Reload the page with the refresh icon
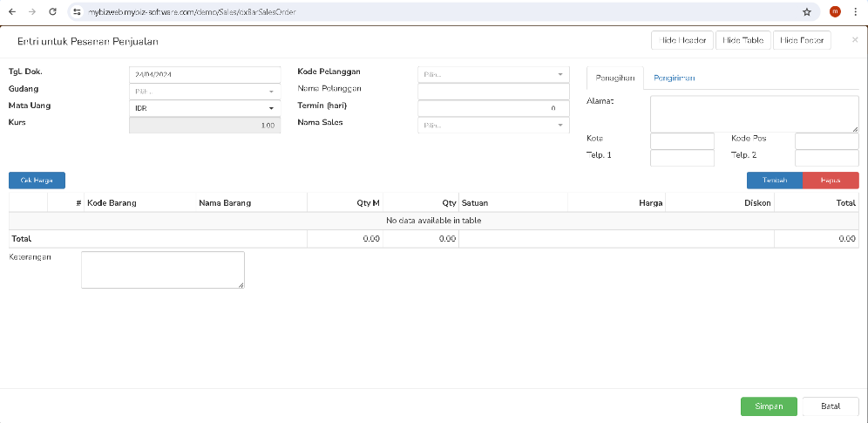The image size is (868, 423). [52, 11]
